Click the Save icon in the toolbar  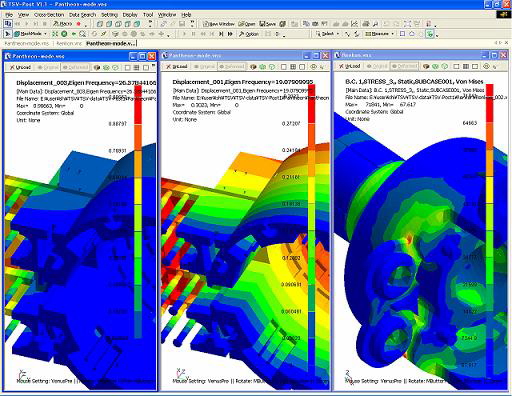268,24
